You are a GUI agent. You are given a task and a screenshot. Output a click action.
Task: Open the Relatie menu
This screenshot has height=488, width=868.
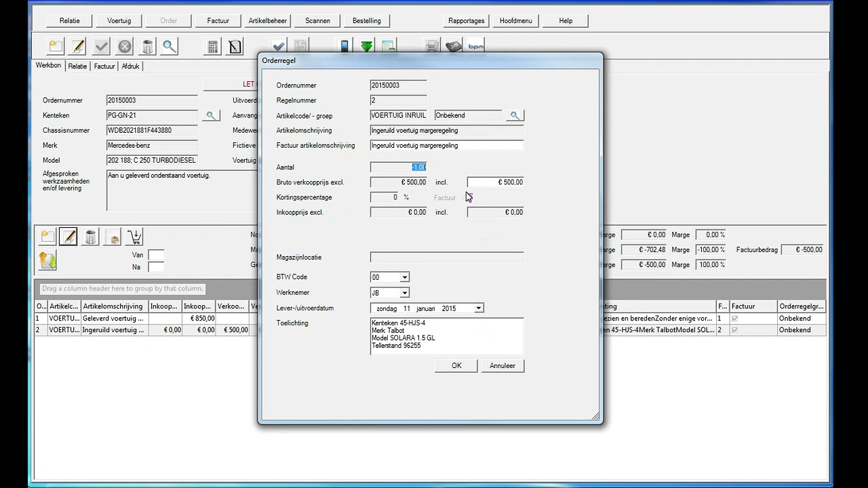pos(69,21)
